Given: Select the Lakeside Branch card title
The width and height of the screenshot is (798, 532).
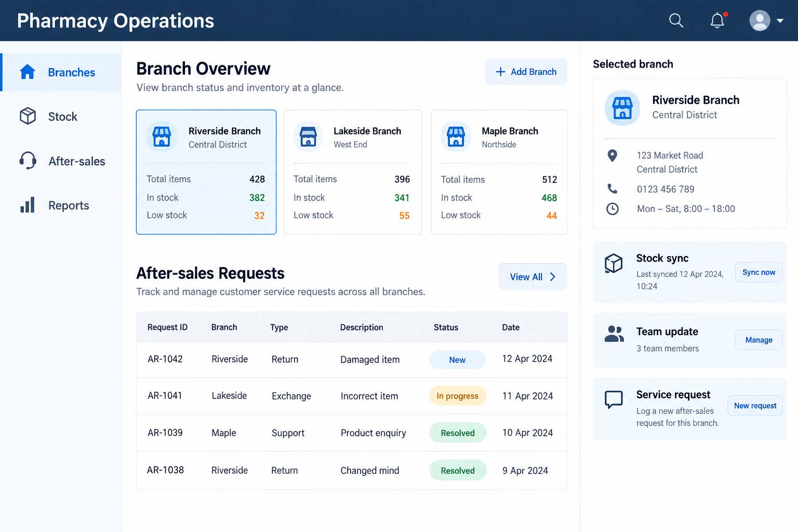Looking at the screenshot, I should pos(367,131).
